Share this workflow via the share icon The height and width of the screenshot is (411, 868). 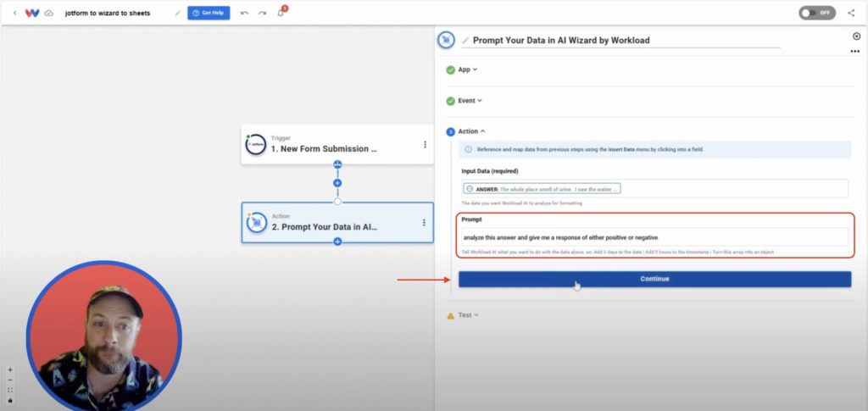851,13
